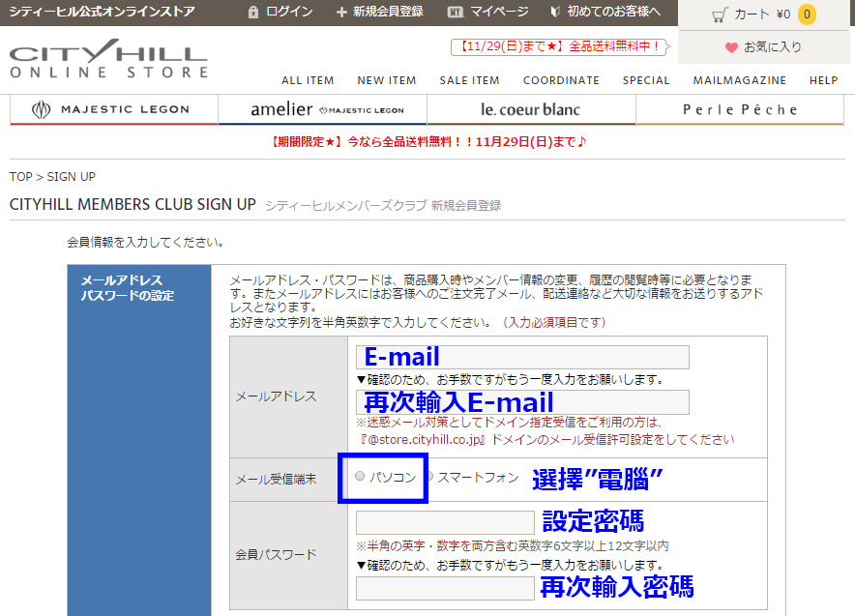Open NEW ITEM menu
The height and width of the screenshot is (616, 855).
click(x=387, y=80)
